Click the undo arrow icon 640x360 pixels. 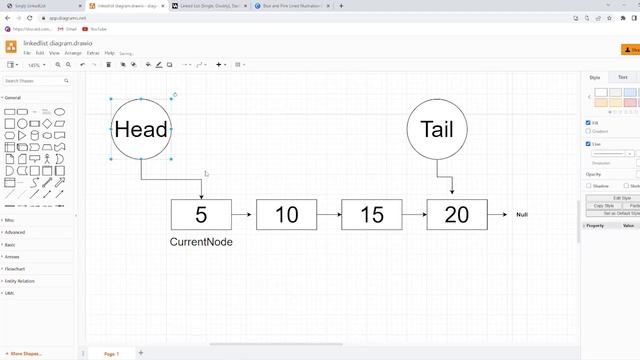click(x=82, y=64)
